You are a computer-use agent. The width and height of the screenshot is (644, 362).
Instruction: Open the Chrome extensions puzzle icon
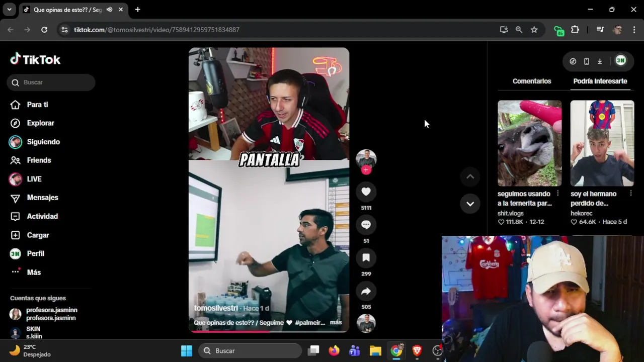pyautogui.click(x=575, y=30)
